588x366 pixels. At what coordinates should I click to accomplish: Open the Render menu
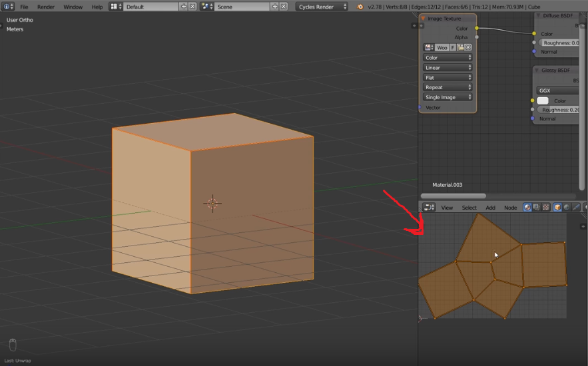[x=46, y=7]
